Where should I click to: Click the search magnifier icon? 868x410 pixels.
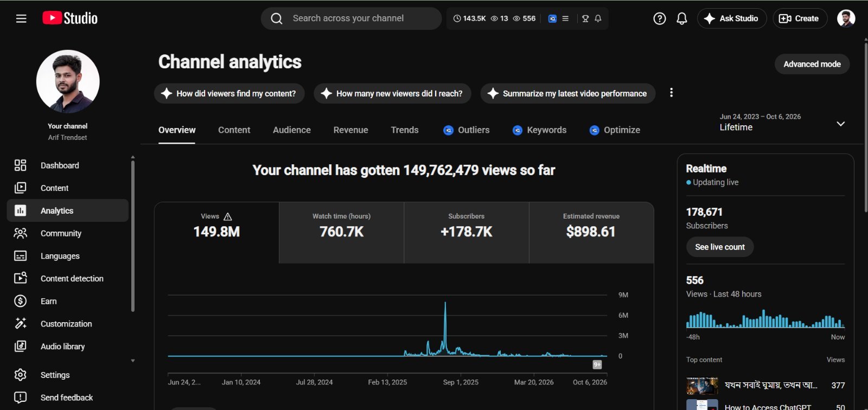click(x=277, y=18)
